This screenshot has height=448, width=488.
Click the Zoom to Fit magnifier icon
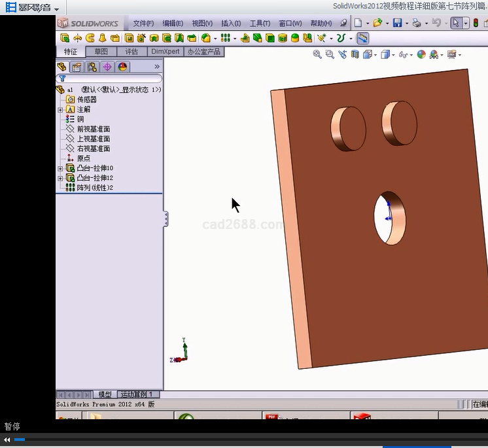317,55
